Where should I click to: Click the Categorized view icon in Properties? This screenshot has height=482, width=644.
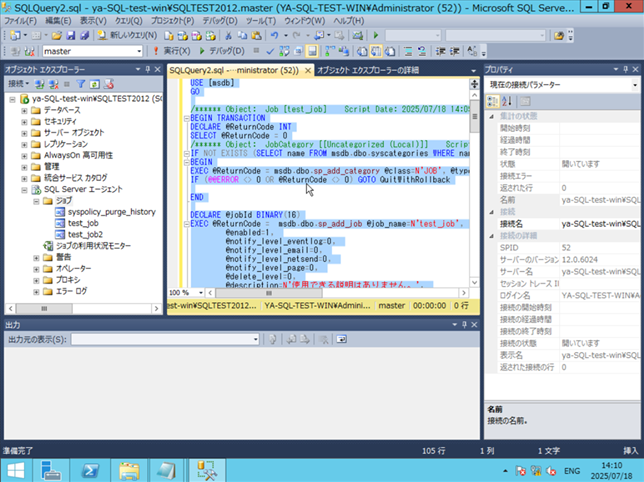coord(492,101)
